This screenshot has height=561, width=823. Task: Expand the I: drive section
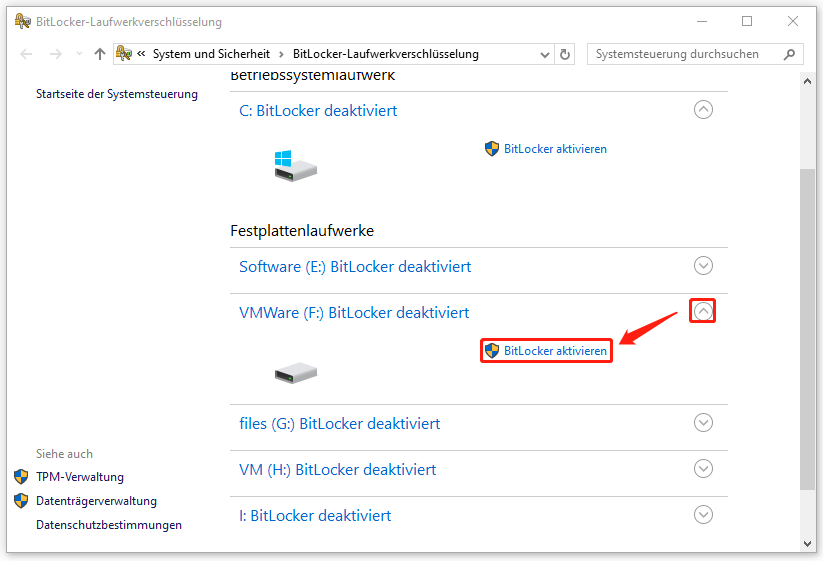coord(703,515)
